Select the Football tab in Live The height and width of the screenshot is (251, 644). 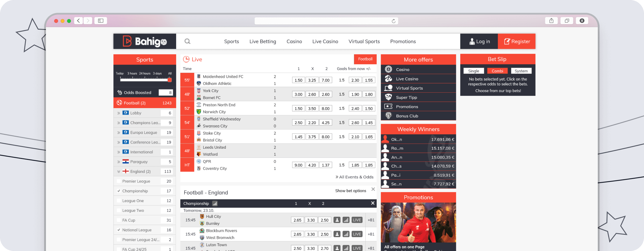[x=365, y=59]
